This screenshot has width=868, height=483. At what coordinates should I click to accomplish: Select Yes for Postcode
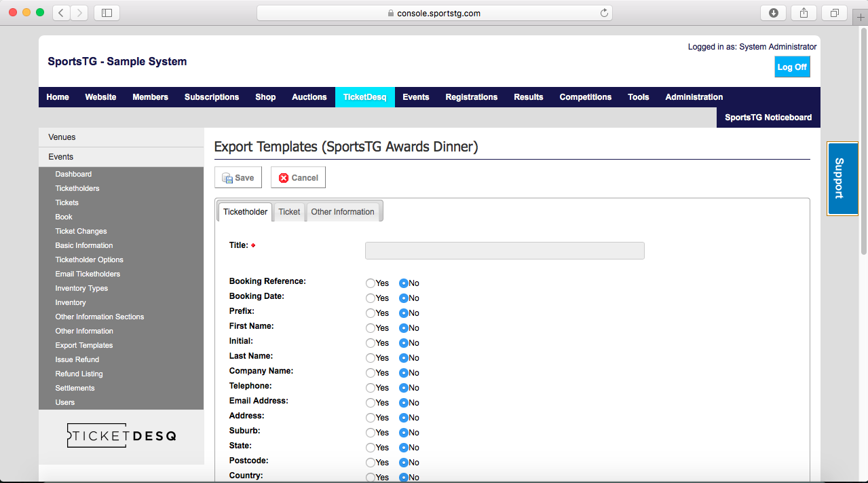point(371,463)
